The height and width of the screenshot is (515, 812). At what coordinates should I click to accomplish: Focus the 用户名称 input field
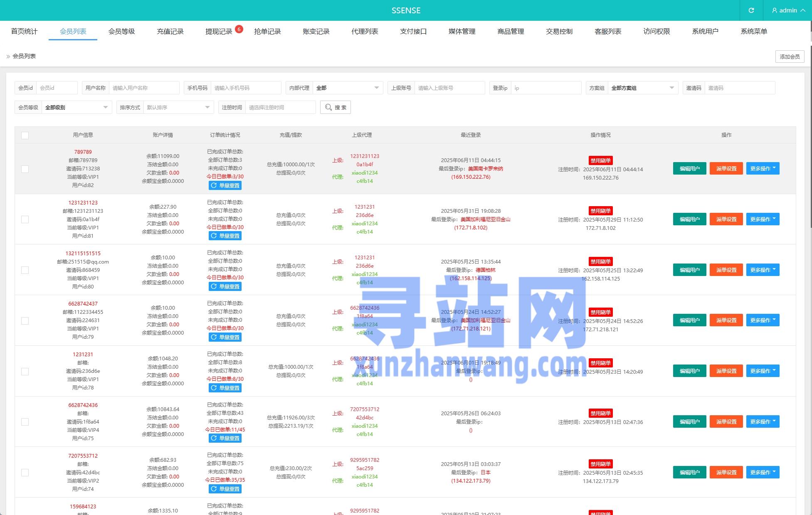[x=144, y=88]
